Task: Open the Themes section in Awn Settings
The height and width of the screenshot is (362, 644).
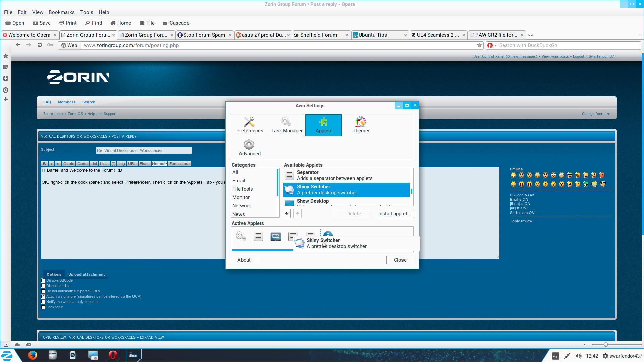Action: (x=361, y=125)
